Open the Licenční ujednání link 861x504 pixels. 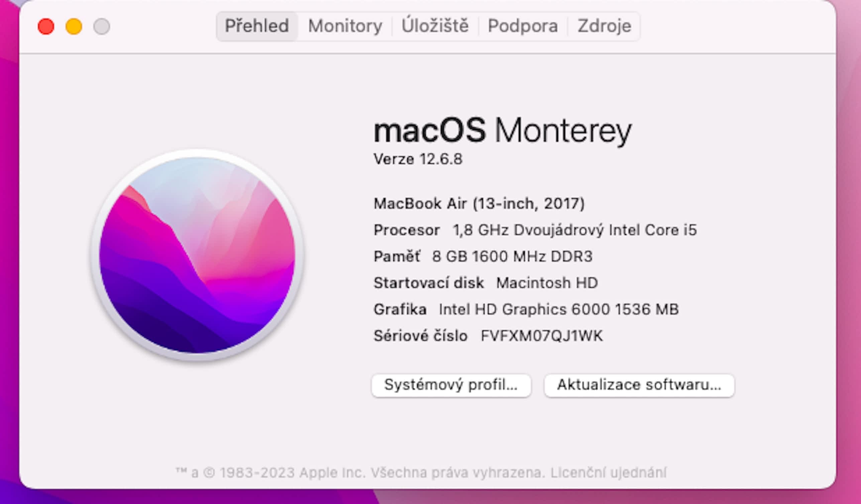pyautogui.click(x=608, y=473)
